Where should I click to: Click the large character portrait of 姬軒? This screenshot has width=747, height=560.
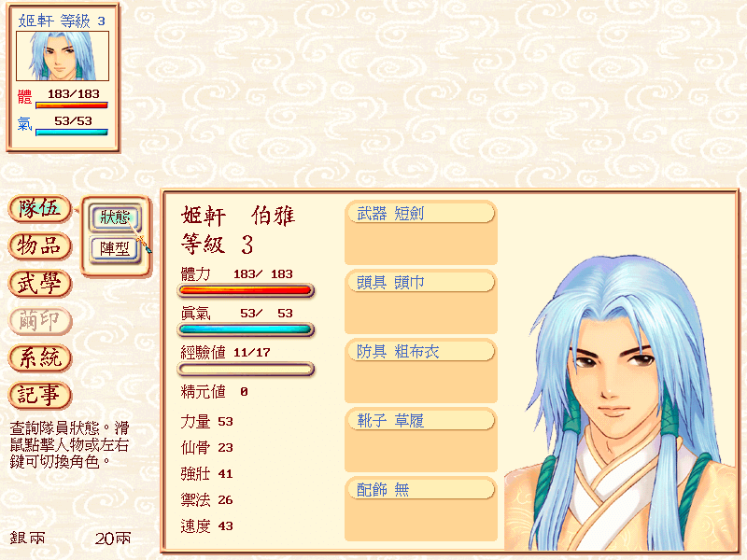(619, 404)
